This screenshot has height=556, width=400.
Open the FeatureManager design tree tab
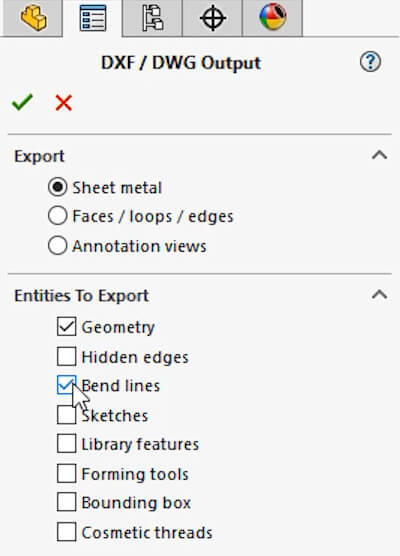(x=33, y=18)
